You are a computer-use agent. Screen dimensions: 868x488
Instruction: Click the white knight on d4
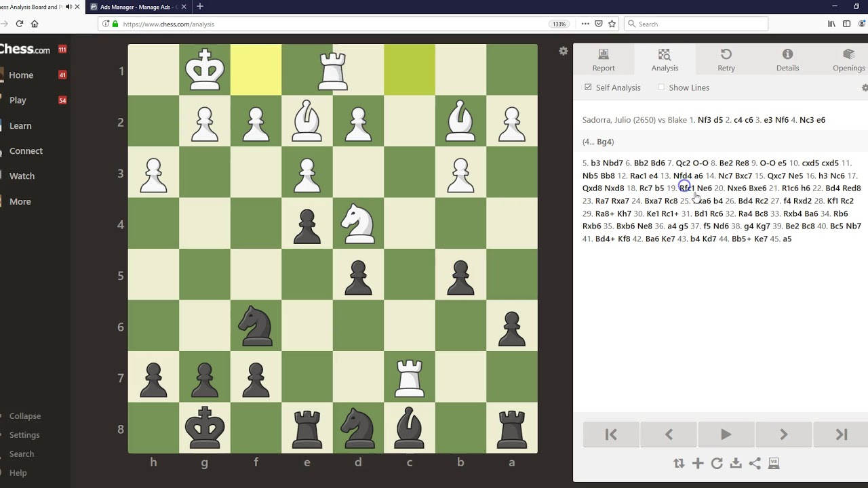[x=358, y=224]
